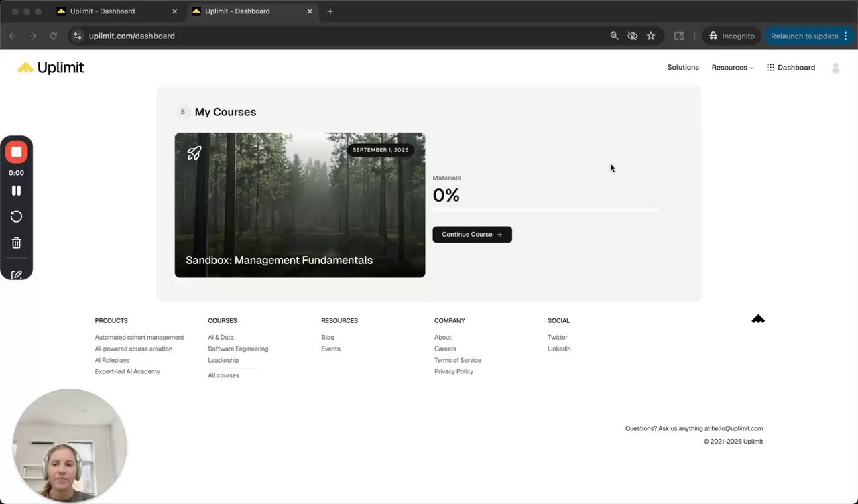Open the Solutions menu
This screenshot has height=504, width=858.
(683, 68)
